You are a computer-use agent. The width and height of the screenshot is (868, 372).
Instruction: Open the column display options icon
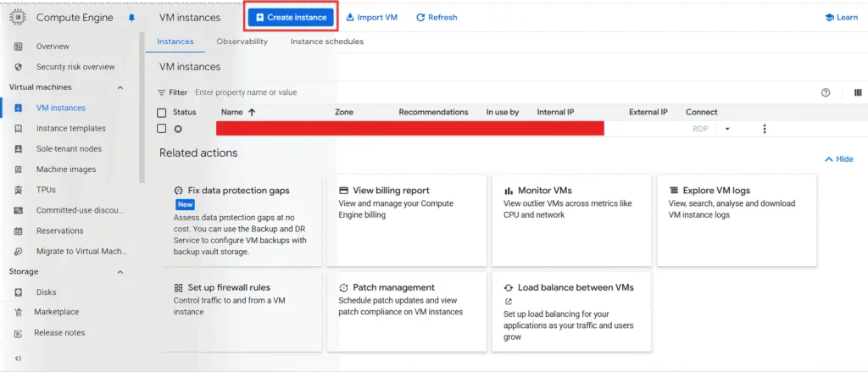coord(858,92)
